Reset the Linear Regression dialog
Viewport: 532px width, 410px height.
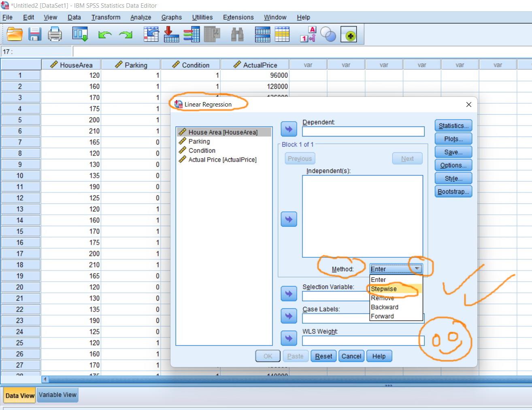323,356
